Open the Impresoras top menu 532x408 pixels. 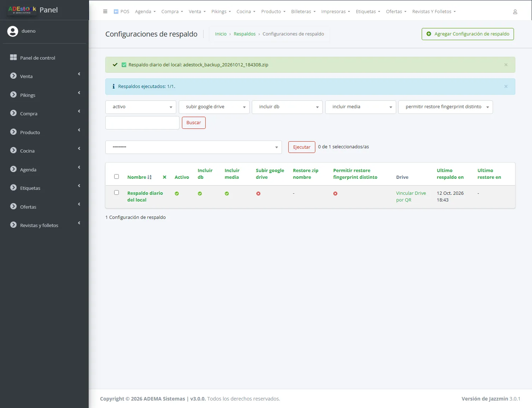pyautogui.click(x=336, y=12)
